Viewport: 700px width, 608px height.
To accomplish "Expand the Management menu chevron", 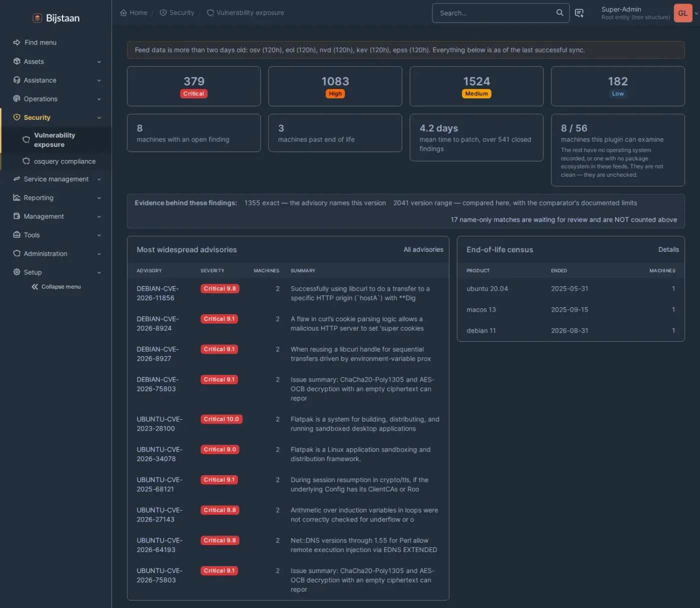I will [99, 217].
